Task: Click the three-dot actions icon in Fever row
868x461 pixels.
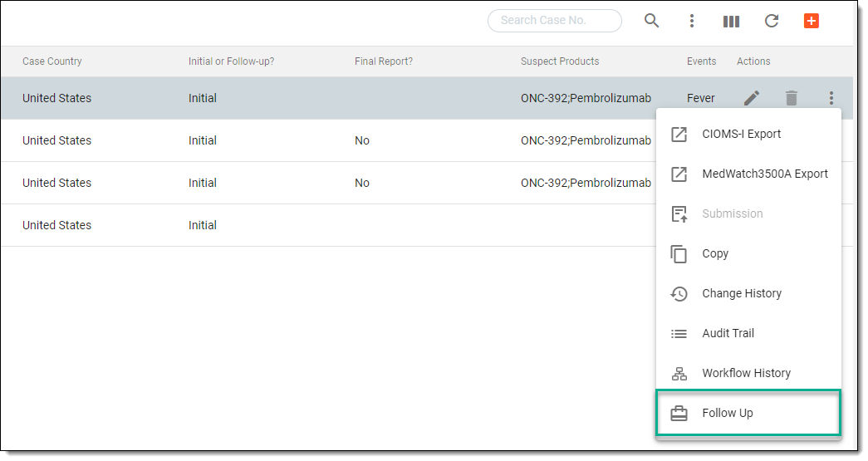Action: click(x=831, y=98)
